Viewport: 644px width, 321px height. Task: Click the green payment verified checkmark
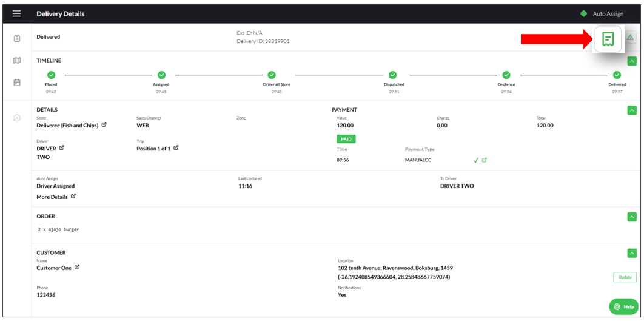click(x=476, y=160)
